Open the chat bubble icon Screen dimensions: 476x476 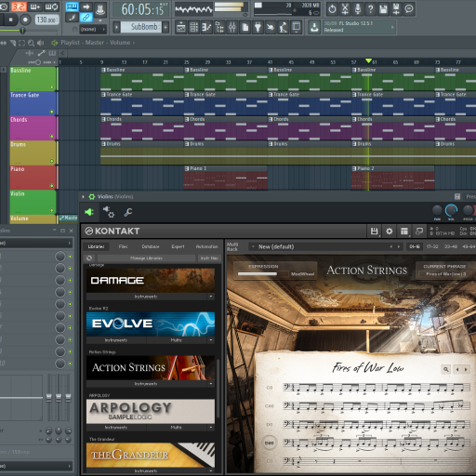click(x=409, y=9)
